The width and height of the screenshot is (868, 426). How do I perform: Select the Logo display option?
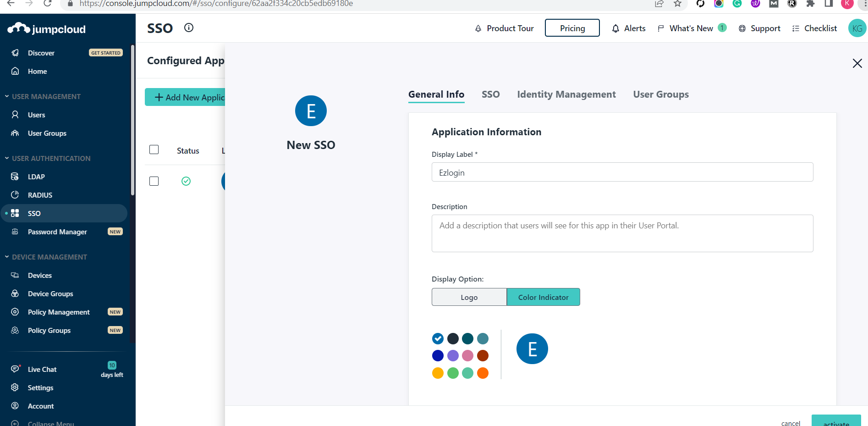click(469, 297)
